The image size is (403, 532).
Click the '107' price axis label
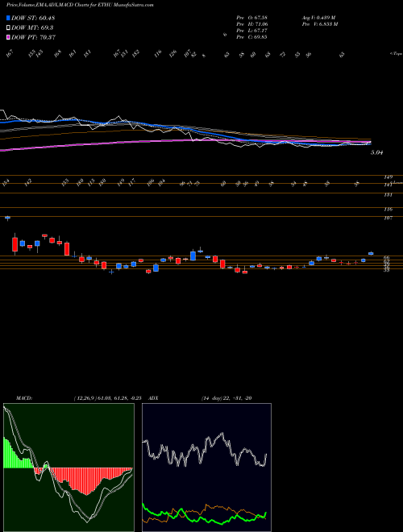388,218
